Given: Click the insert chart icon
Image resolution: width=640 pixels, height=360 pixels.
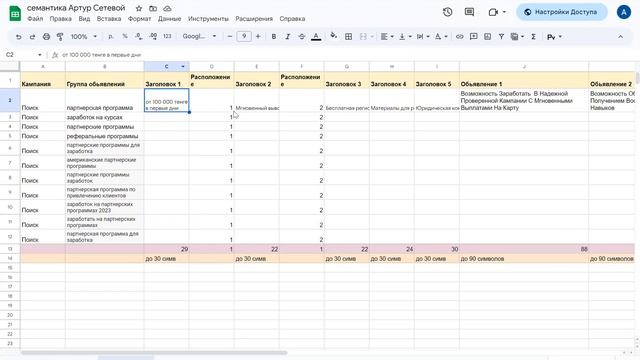Looking at the screenshot, I should pos(487,37).
